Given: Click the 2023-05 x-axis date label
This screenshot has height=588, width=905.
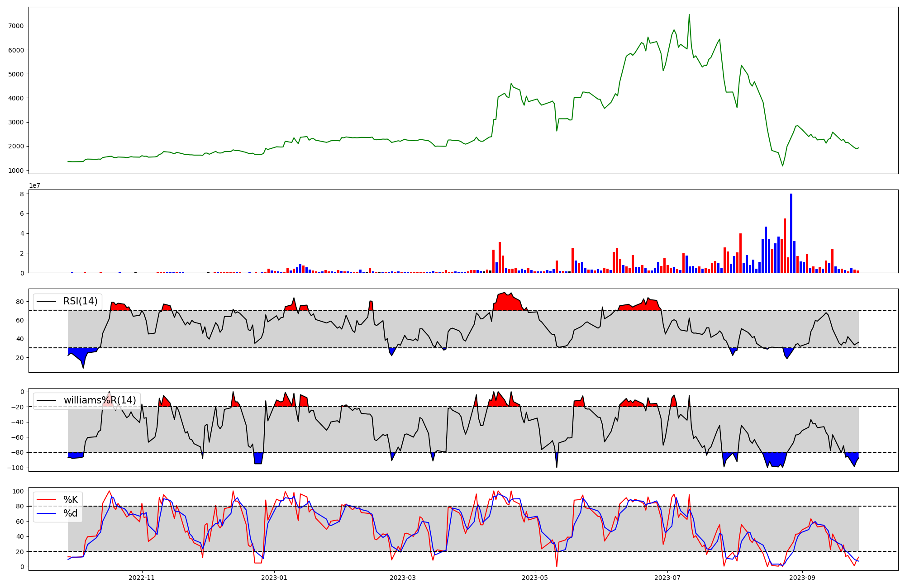Looking at the screenshot, I should tap(535, 578).
